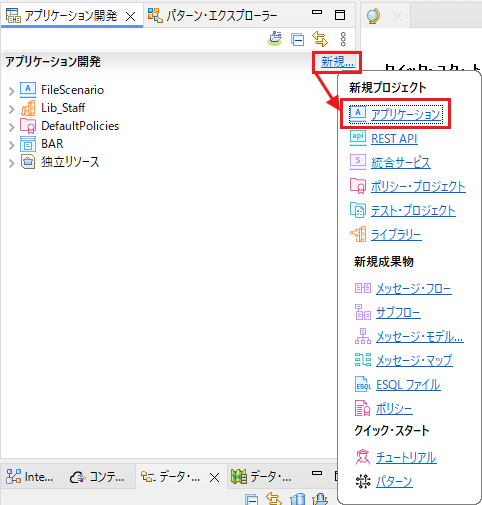Viewport: 482px width, 505px height.
Task: Expand the Lib_Staff library node
Action: [12, 109]
